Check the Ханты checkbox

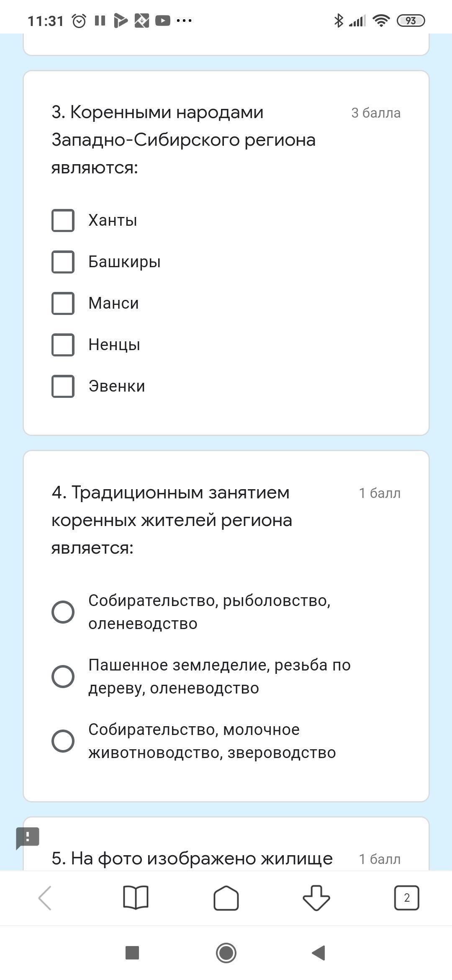coord(63,220)
